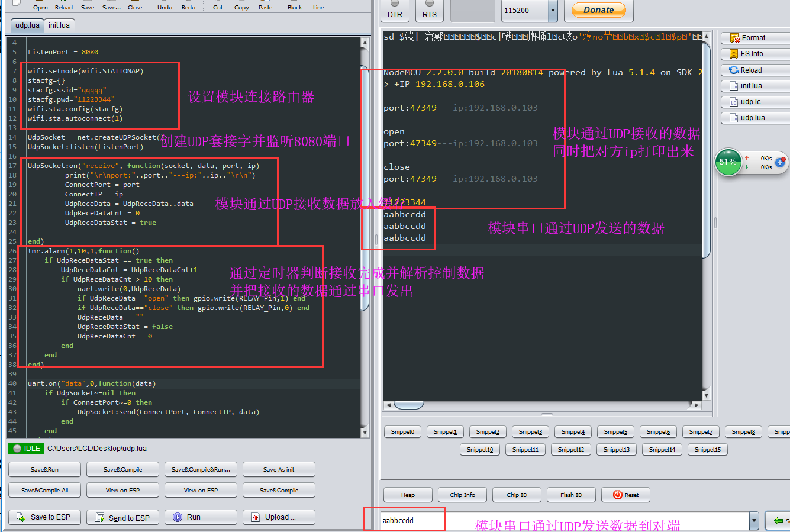Click the Heap button
The width and height of the screenshot is (790, 532).
click(x=408, y=495)
